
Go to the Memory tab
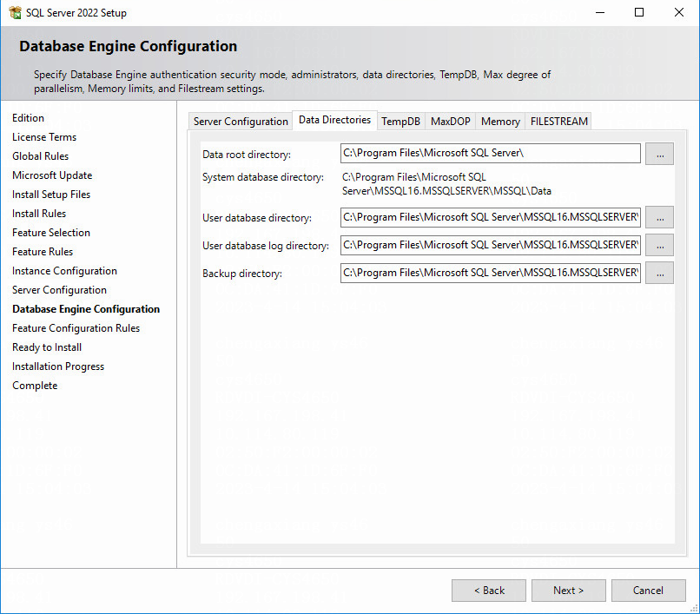pos(500,122)
